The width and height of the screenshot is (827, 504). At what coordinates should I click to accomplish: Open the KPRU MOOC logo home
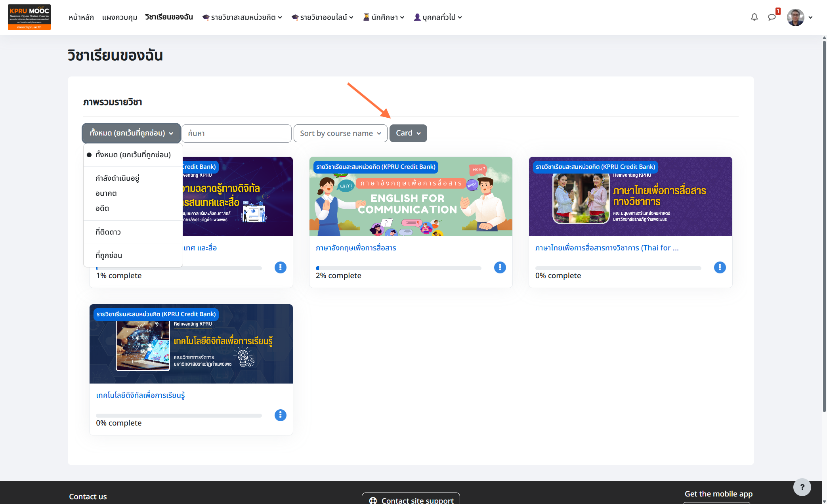29,17
